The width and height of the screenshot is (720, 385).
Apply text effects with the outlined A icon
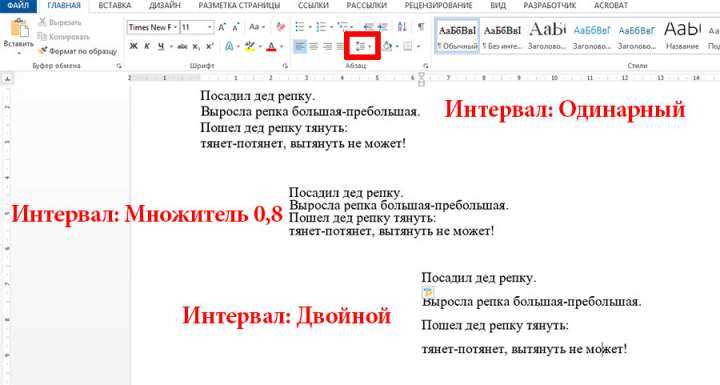point(229,46)
